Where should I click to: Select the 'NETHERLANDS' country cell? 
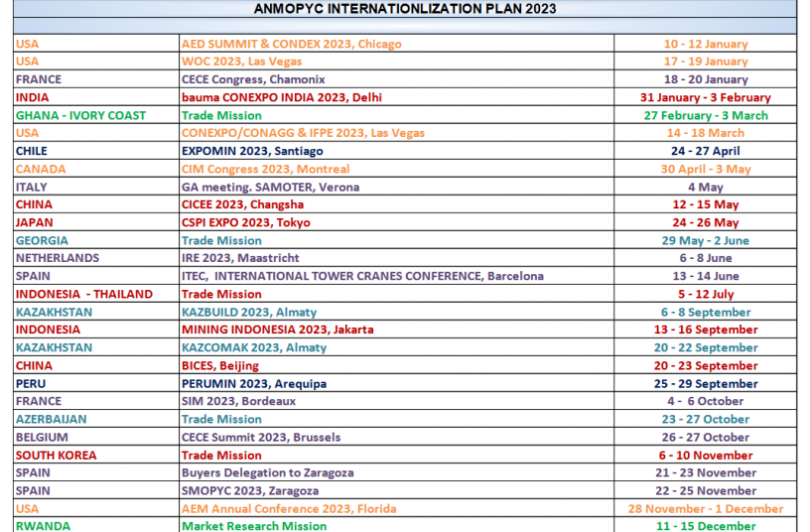click(x=96, y=258)
